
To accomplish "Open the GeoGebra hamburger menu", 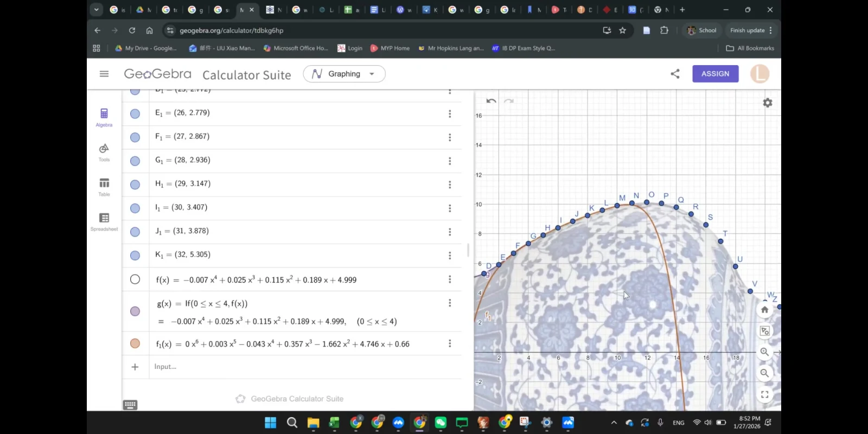I will (104, 74).
